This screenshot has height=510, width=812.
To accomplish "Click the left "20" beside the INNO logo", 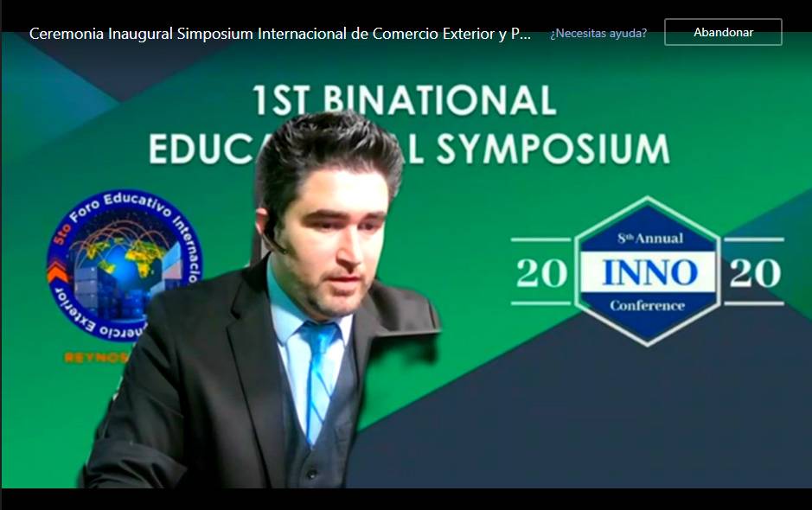I will (541, 272).
